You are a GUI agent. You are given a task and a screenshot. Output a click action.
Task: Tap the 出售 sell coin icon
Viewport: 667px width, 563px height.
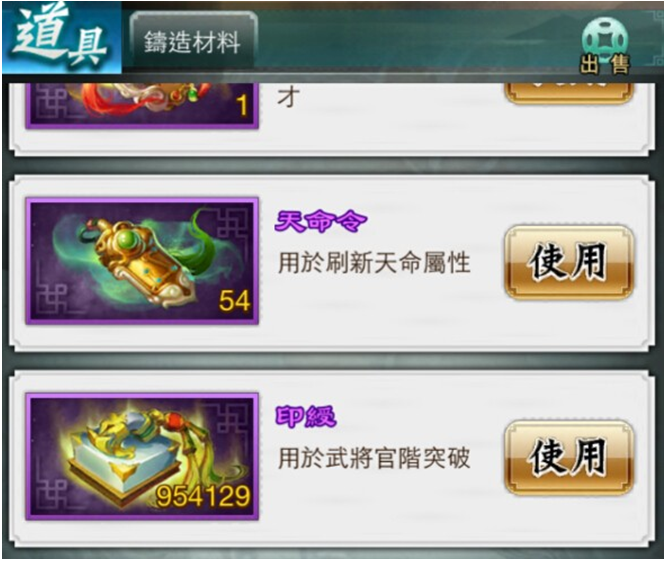[604, 46]
